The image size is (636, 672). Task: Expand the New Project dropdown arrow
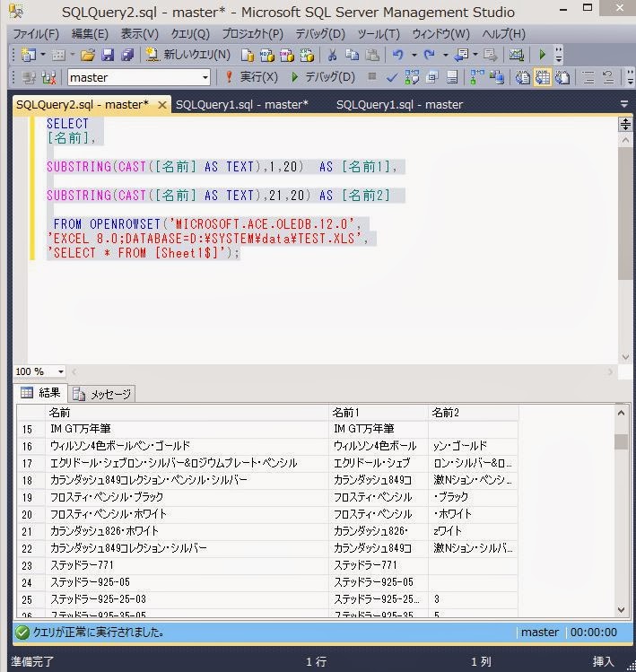pyautogui.click(x=43, y=55)
